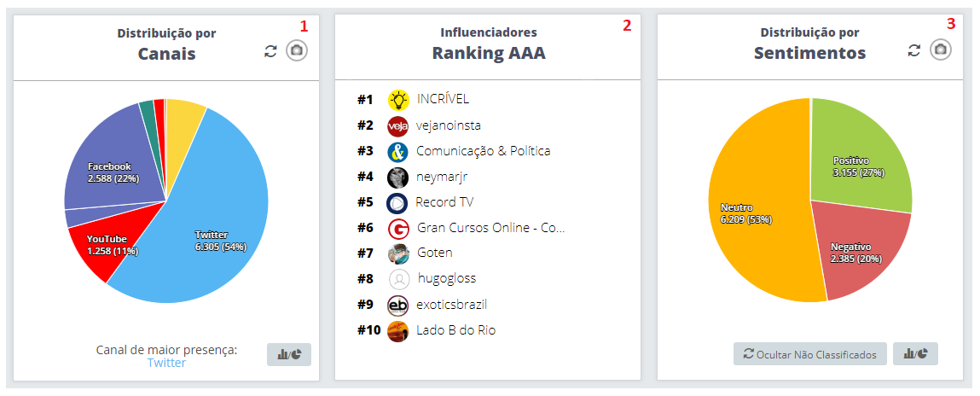The height and width of the screenshot is (396, 980).
Task: Open neymarjr influencer entry
Action: [442, 177]
